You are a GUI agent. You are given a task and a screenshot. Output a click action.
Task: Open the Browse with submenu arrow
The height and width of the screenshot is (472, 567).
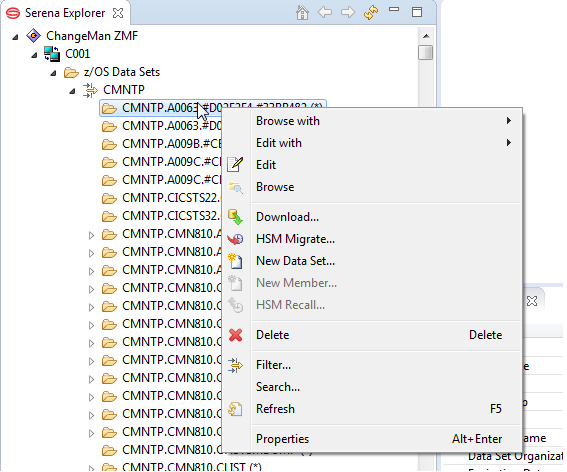point(509,120)
